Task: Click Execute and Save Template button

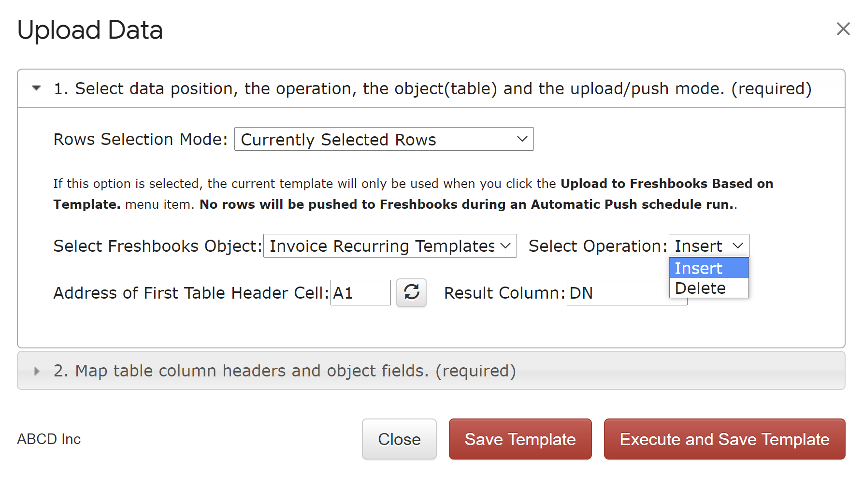Action: pos(725,439)
